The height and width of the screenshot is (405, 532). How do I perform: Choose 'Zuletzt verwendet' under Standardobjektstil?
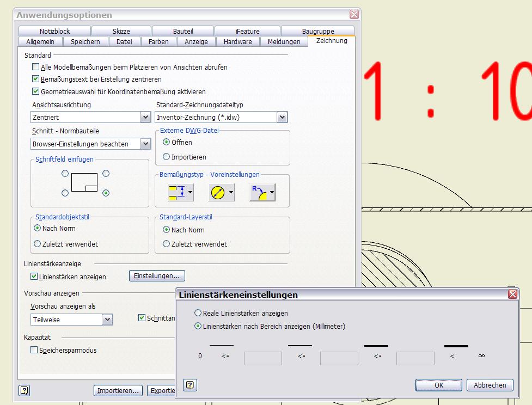click(x=38, y=244)
